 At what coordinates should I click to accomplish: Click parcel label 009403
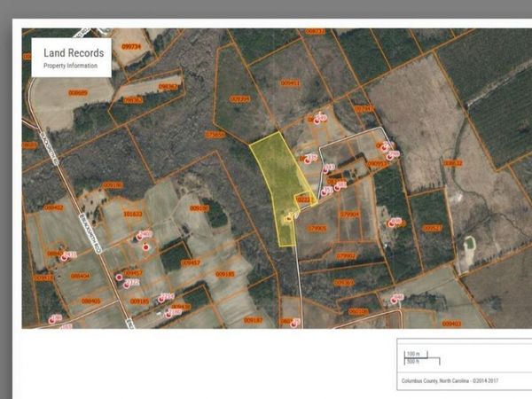(450, 324)
